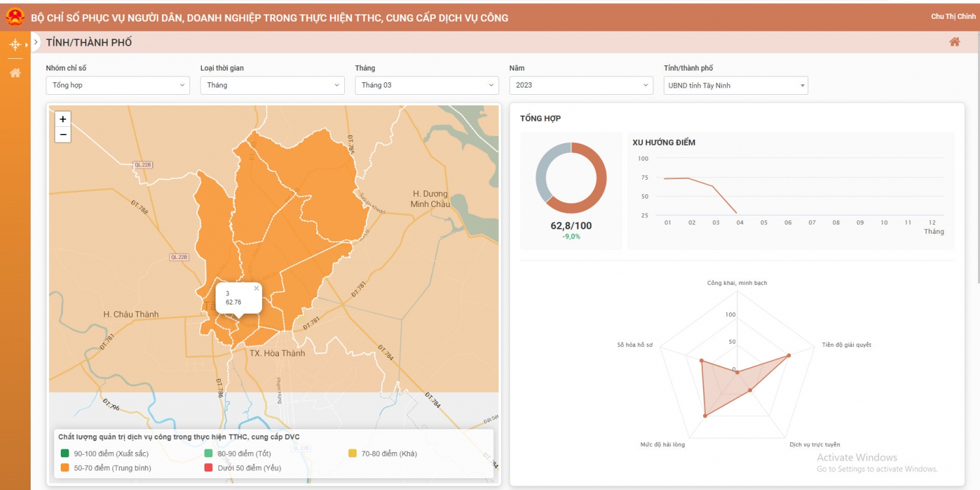
Task: Go home via the top-right house icon
Action: [x=955, y=42]
